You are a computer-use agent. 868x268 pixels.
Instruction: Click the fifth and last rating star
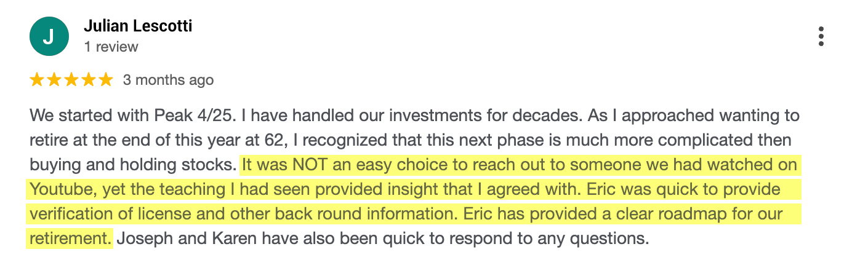pos(106,80)
